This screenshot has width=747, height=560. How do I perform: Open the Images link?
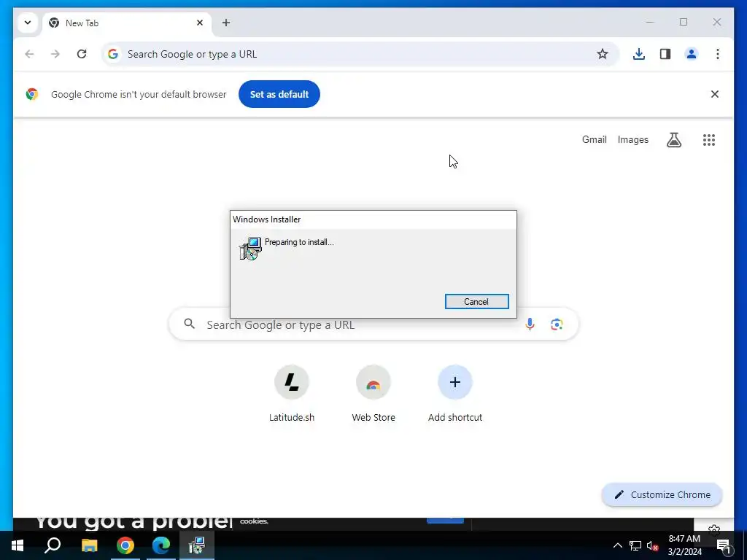[632, 139]
